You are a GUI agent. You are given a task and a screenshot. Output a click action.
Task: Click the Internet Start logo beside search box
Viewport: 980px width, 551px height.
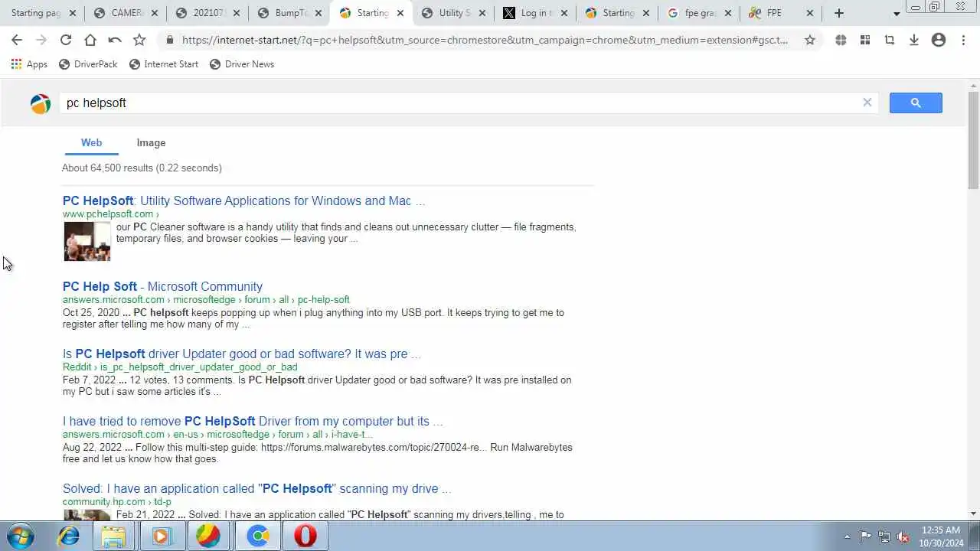pyautogui.click(x=41, y=103)
